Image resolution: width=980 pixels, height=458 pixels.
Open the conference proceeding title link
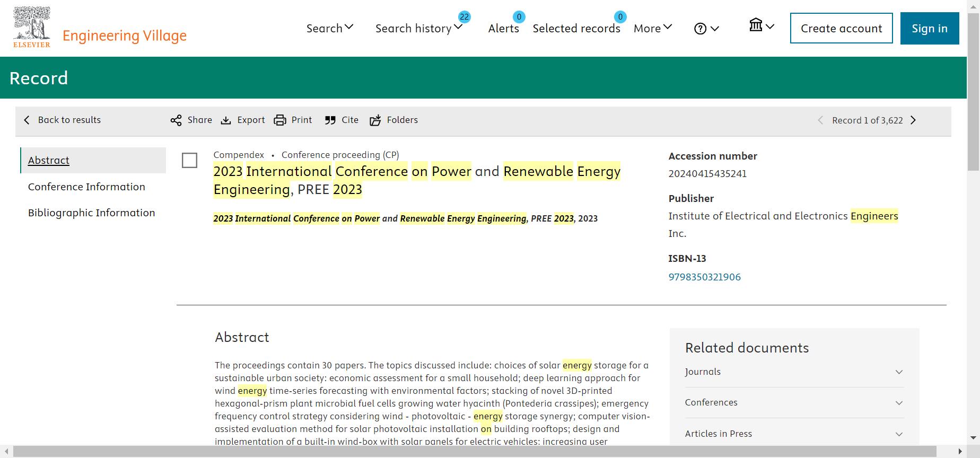417,180
